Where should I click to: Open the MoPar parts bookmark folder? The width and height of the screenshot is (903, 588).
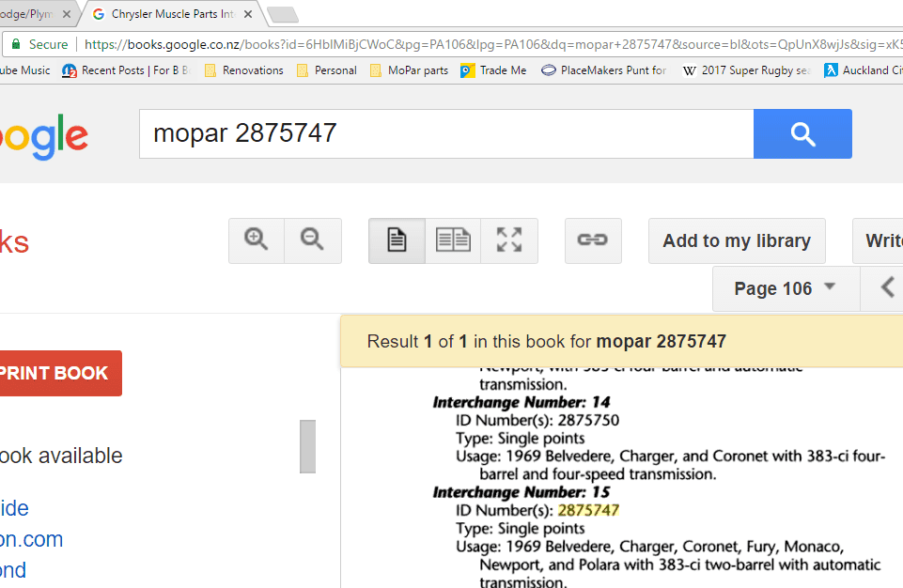pos(410,70)
